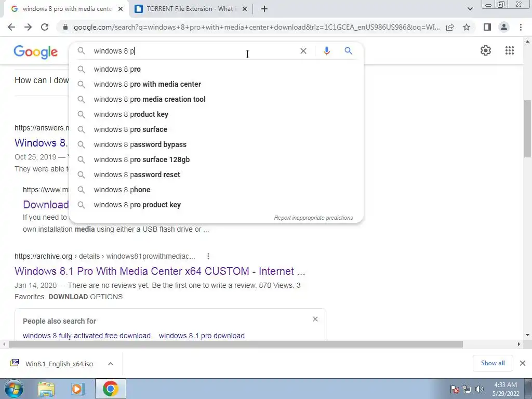Screen dimensions: 532x399
Task: Pick suggestion windows 8 phone
Action: click(216, 190)
